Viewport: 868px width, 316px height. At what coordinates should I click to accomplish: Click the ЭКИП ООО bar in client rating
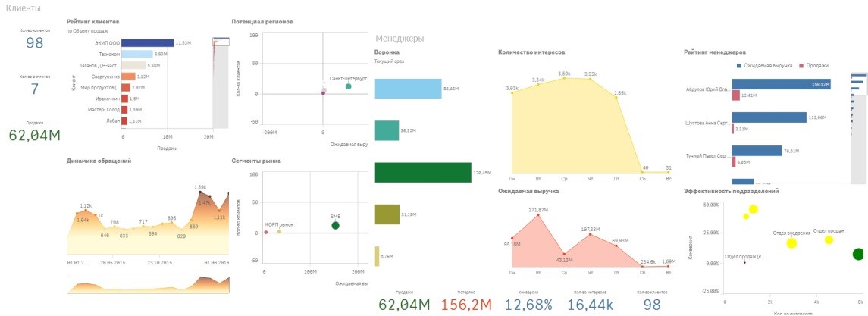click(148, 43)
